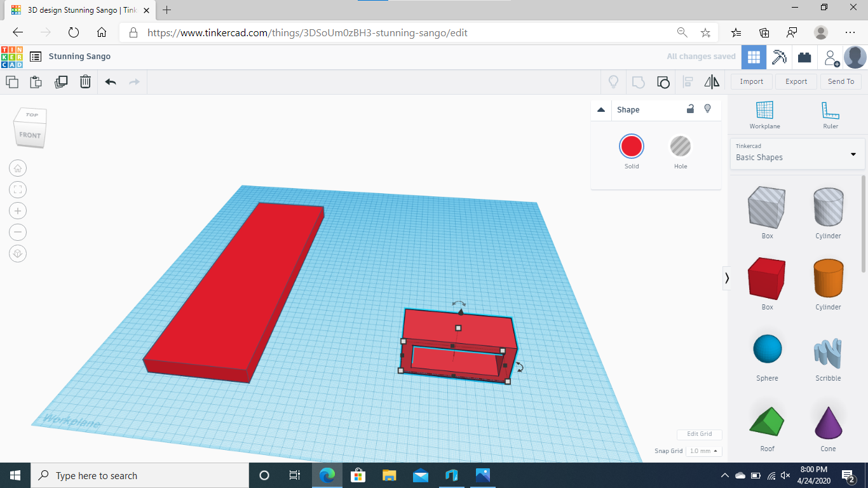This screenshot has width=868, height=488.
Task: Switch to the Blocks pickaxe view
Action: pyautogui.click(x=779, y=57)
